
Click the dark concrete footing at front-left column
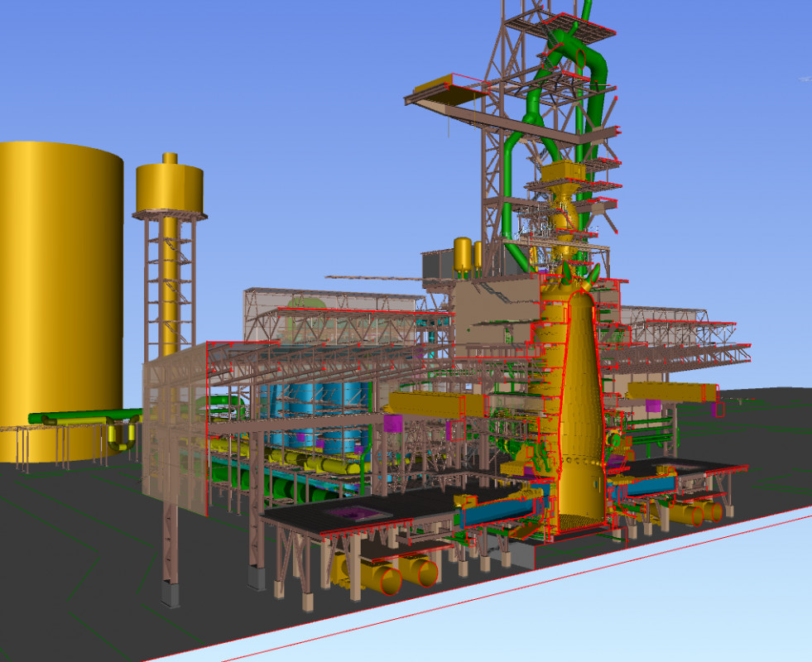(x=170, y=593)
